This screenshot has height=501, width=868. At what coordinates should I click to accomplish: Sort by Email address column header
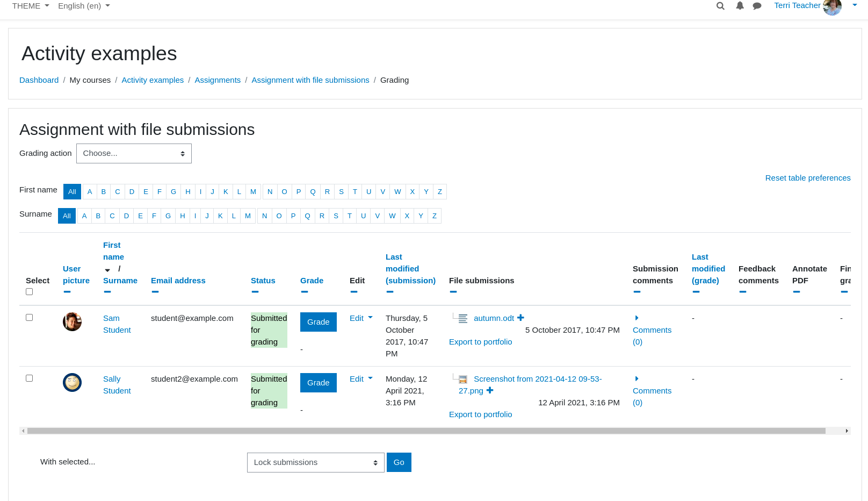pos(178,281)
